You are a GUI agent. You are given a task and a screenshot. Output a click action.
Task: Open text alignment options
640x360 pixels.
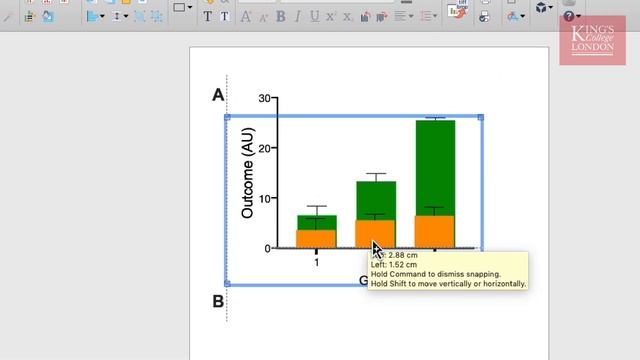(x=400, y=16)
